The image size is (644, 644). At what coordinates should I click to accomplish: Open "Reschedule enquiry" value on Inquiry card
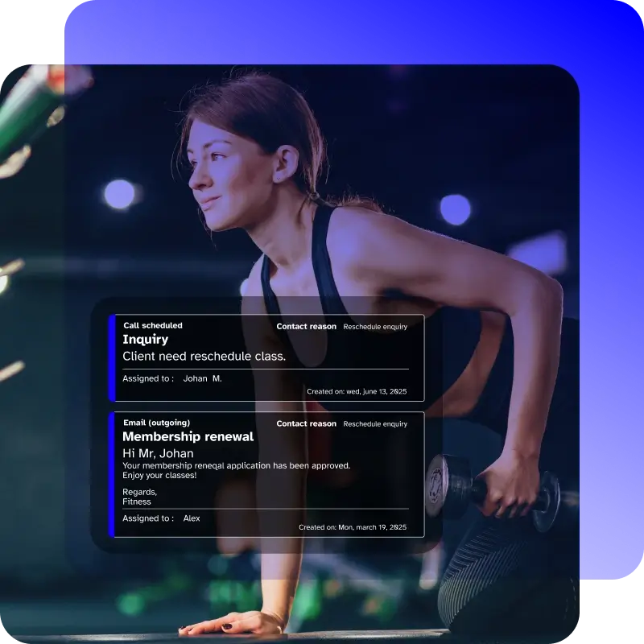[x=375, y=327]
